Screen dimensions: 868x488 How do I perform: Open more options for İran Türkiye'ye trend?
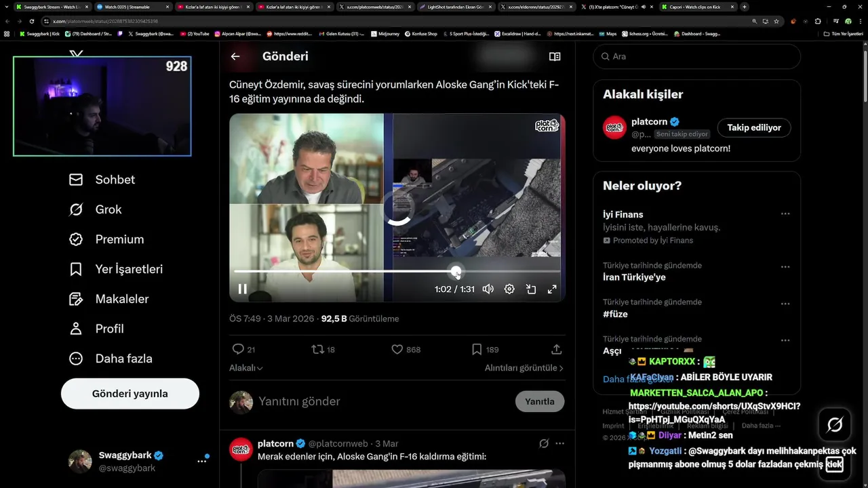(x=785, y=267)
